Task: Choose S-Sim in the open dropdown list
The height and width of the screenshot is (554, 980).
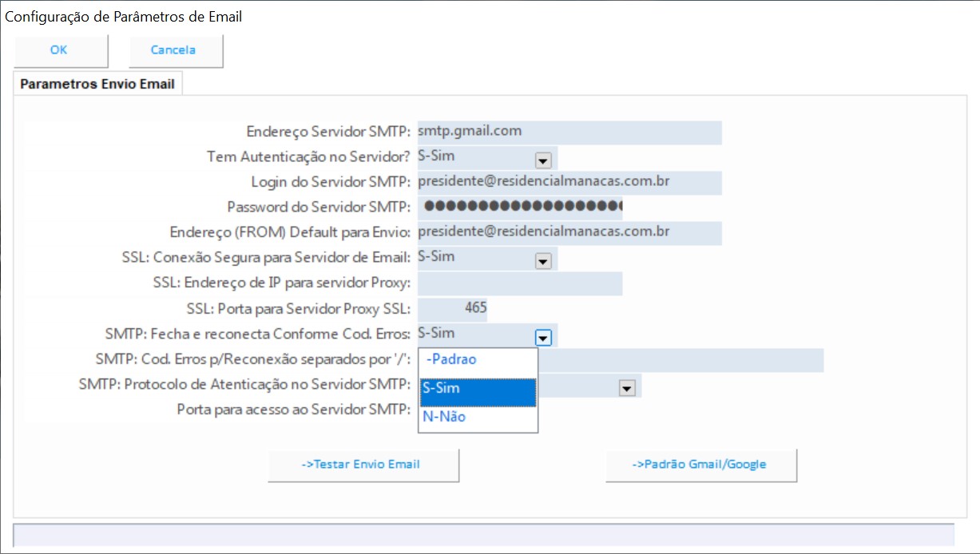Action: (478, 390)
